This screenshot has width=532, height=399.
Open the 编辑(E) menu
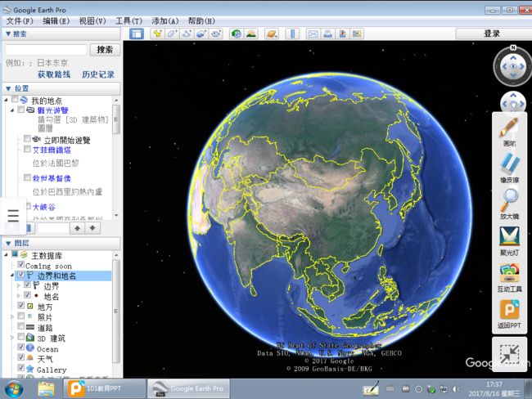(56, 21)
